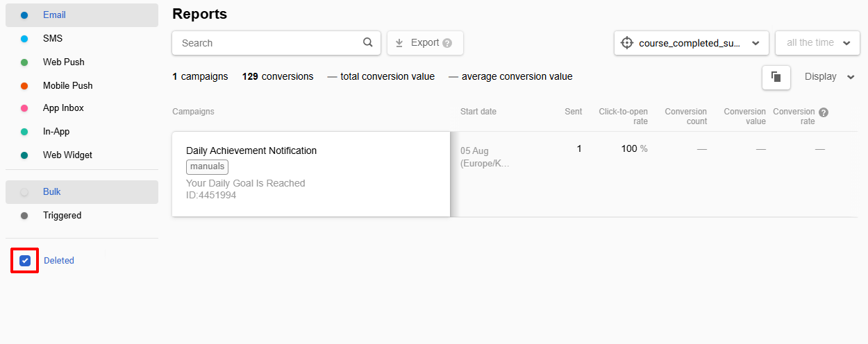The height and width of the screenshot is (344, 868).
Task: Switch to the SMS channel
Action: pos(53,39)
